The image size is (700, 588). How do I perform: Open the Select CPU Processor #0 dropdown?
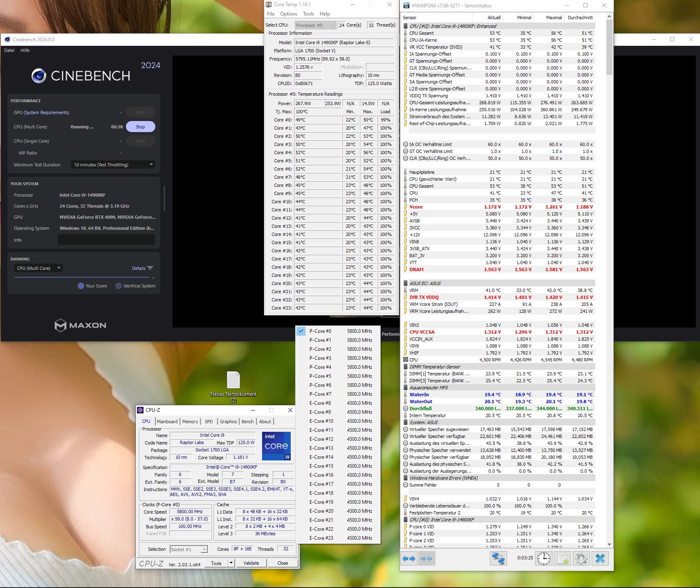tap(315, 25)
